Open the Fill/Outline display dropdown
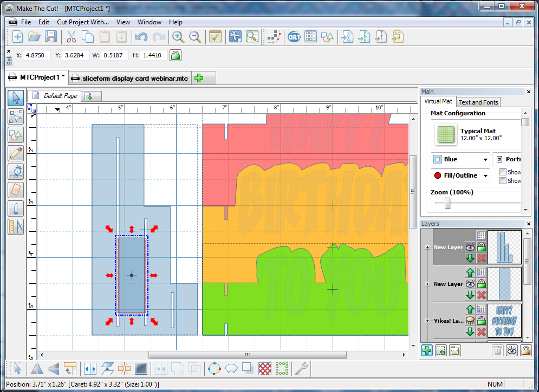This screenshot has width=539, height=392. tap(460, 175)
